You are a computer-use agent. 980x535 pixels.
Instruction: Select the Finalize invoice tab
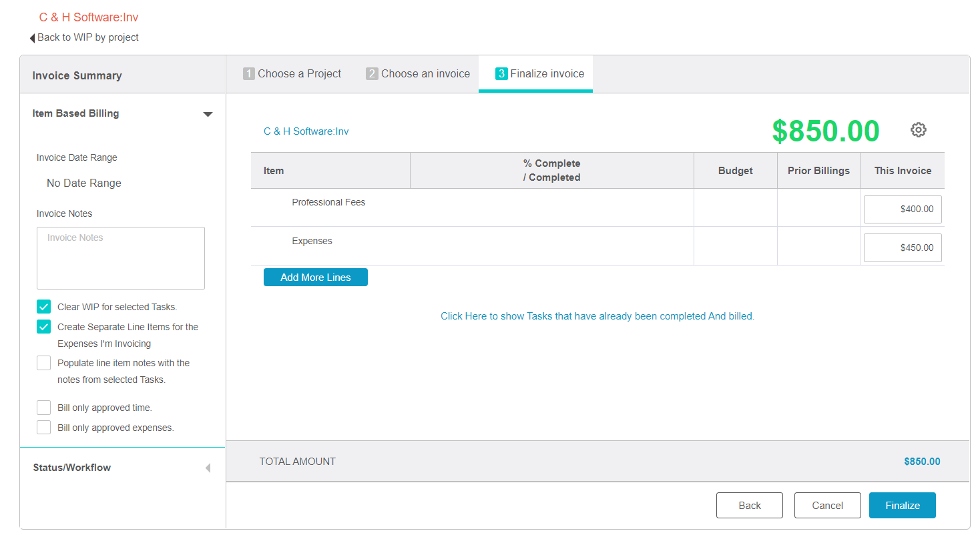[x=539, y=74]
